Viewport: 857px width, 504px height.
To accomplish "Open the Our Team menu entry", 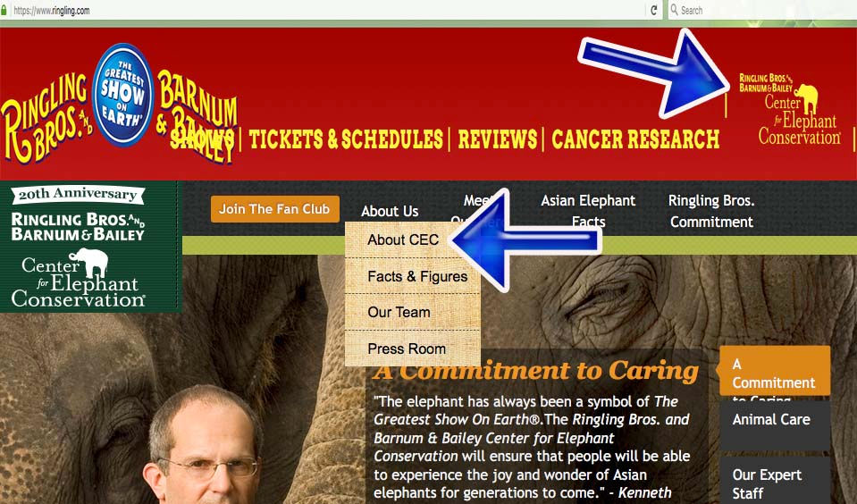I will tap(399, 312).
